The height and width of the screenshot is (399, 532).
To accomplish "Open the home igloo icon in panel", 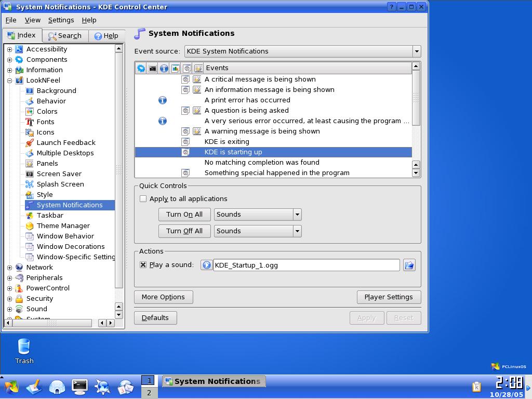I will [x=57, y=387].
